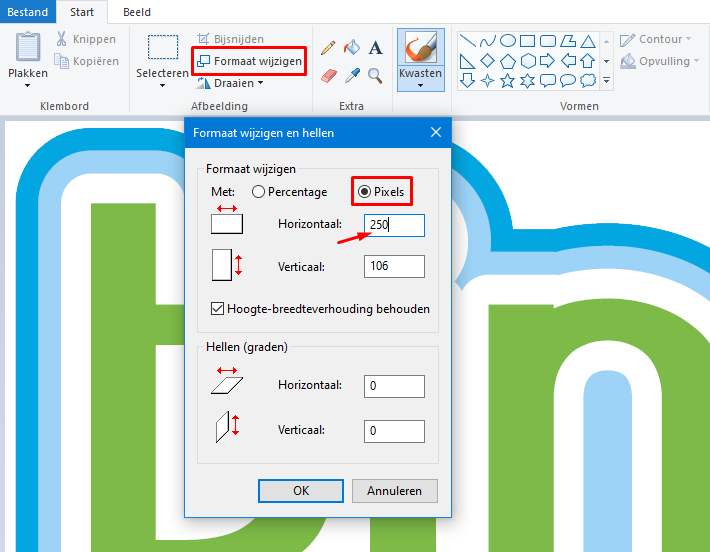Click the Hellen Verticaal degrees field
The image size is (710, 552).
(x=394, y=431)
